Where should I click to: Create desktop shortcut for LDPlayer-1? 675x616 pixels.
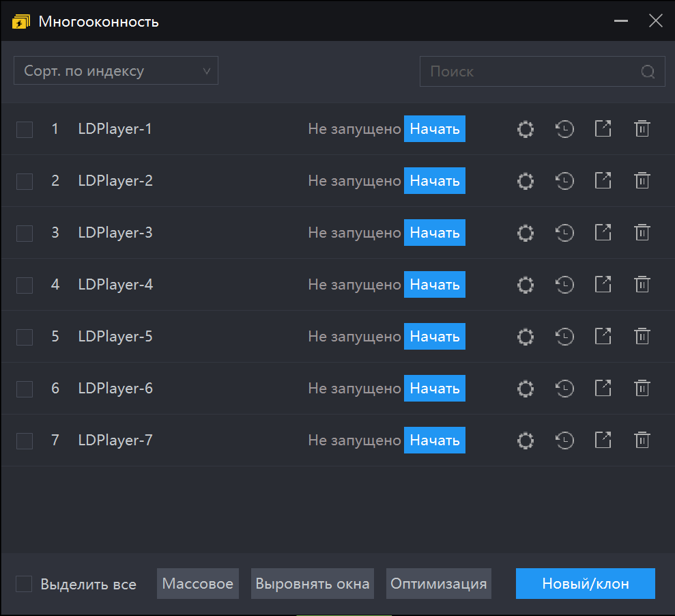click(603, 129)
